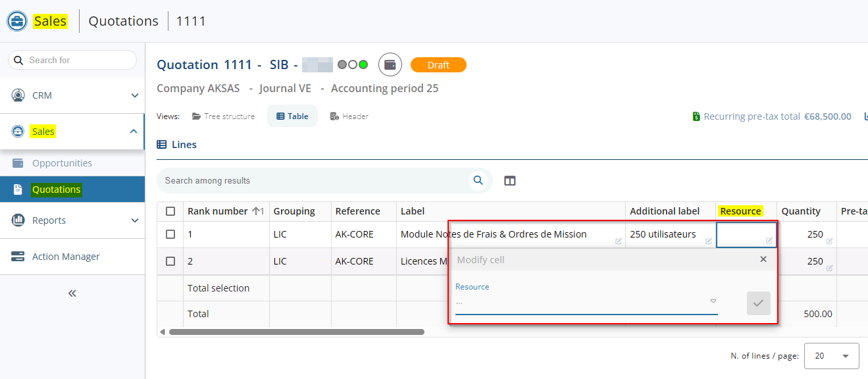The width and height of the screenshot is (868, 379).
Task: Close the Modify cell popup
Action: click(x=763, y=259)
